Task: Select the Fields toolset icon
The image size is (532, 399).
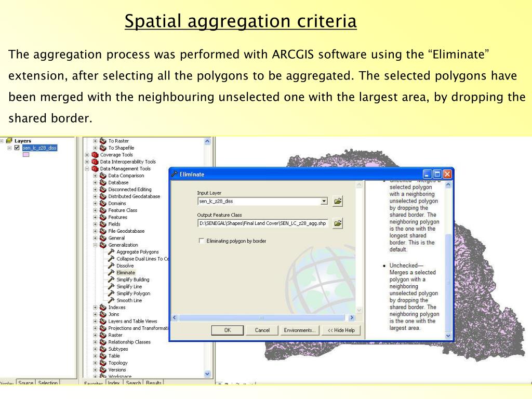Action: click(x=103, y=224)
